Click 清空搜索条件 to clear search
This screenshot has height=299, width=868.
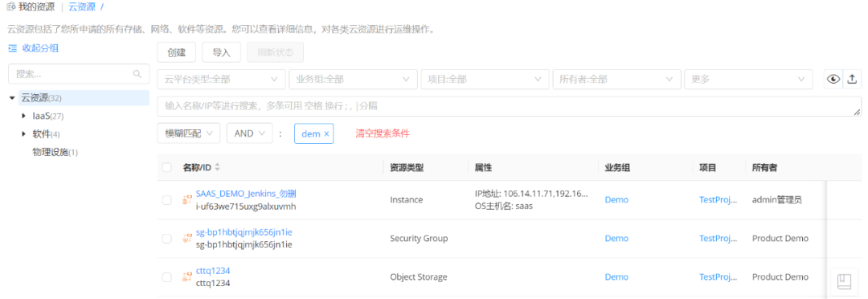[383, 133]
